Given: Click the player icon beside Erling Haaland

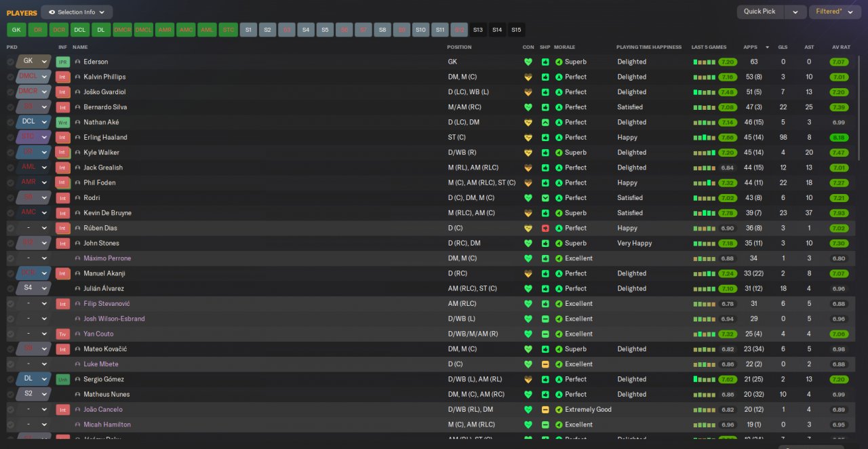Looking at the screenshot, I should [77, 137].
